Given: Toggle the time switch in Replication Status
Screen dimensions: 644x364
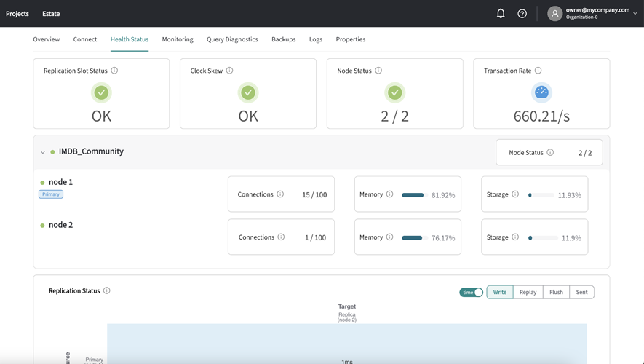Looking at the screenshot, I should pyautogui.click(x=471, y=292).
